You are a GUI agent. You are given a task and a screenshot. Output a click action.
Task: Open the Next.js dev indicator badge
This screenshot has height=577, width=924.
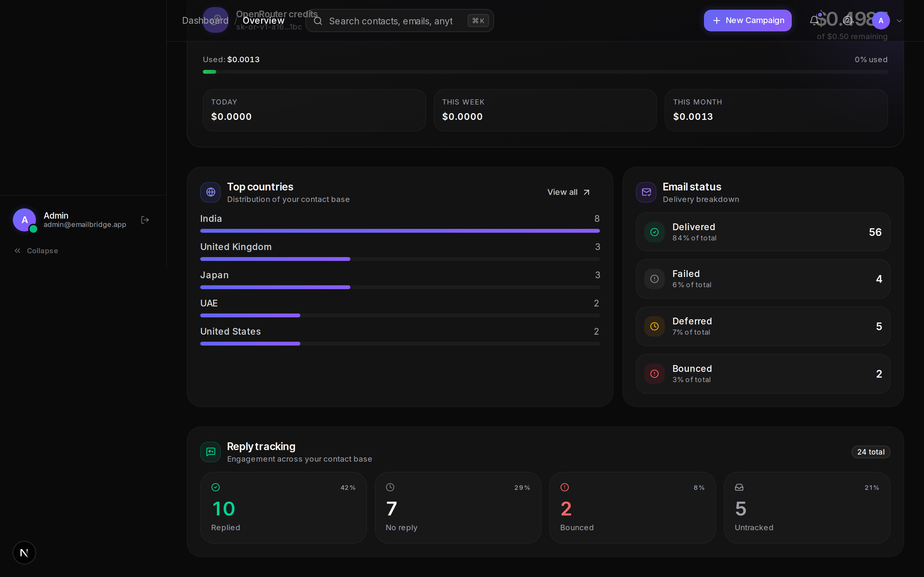click(24, 553)
